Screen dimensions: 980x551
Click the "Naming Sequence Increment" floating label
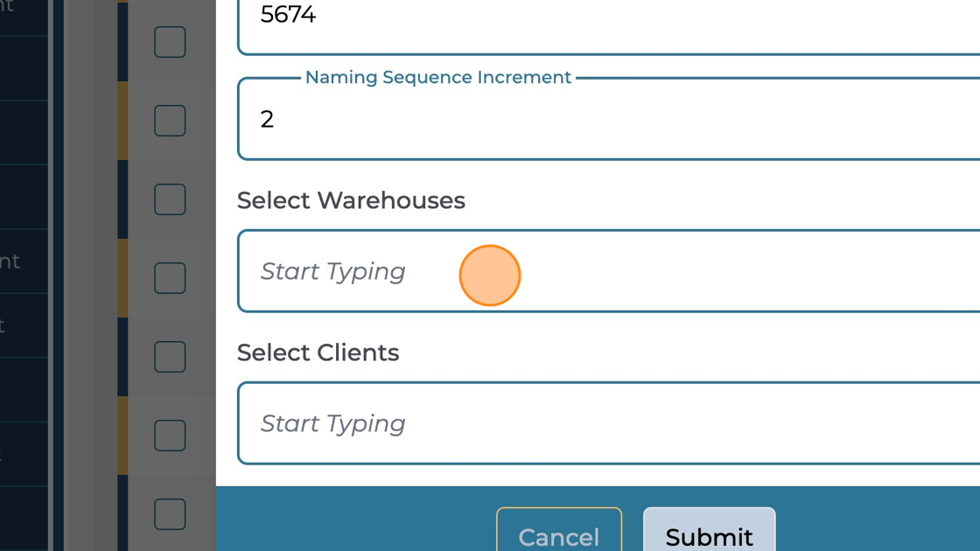pos(437,77)
